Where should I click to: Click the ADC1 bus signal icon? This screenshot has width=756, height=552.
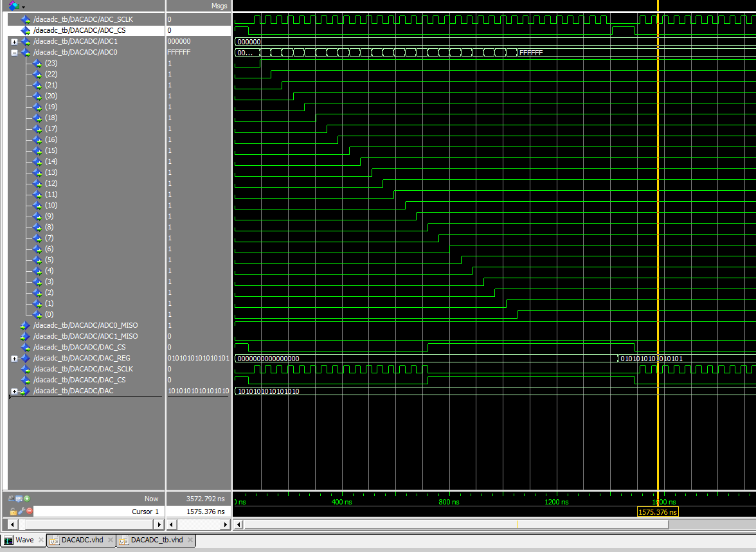pyautogui.click(x=26, y=42)
